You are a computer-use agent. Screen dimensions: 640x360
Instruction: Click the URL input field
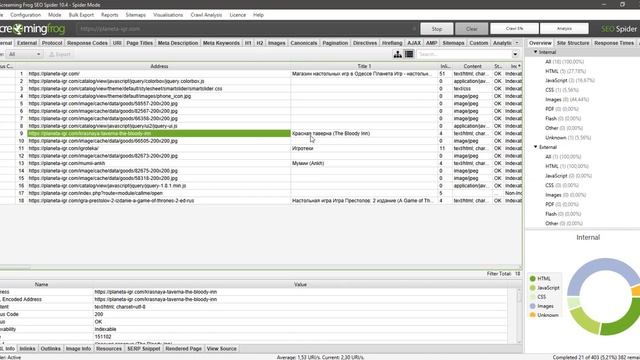[x=247, y=29]
